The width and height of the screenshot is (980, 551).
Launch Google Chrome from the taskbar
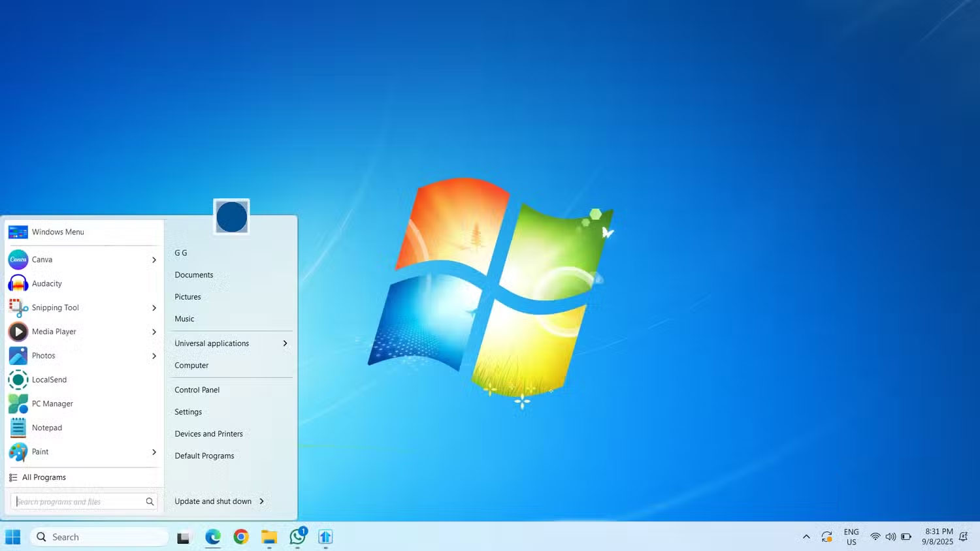240,537
